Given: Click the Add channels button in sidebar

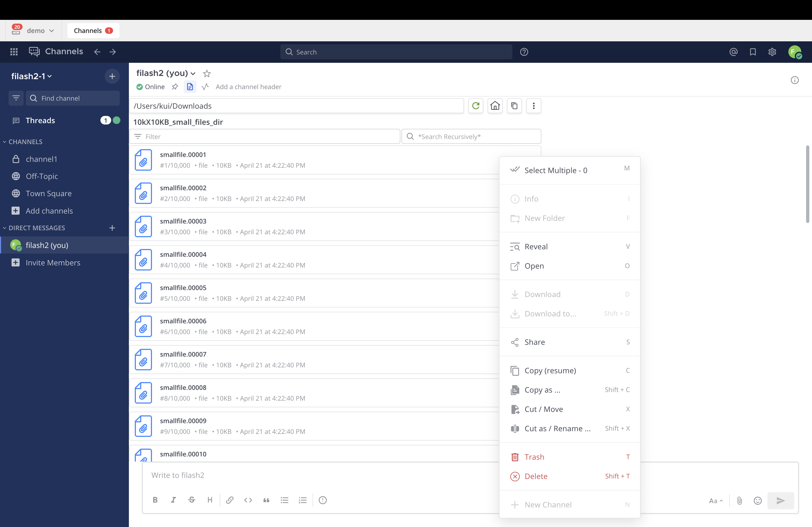Looking at the screenshot, I should tap(49, 211).
